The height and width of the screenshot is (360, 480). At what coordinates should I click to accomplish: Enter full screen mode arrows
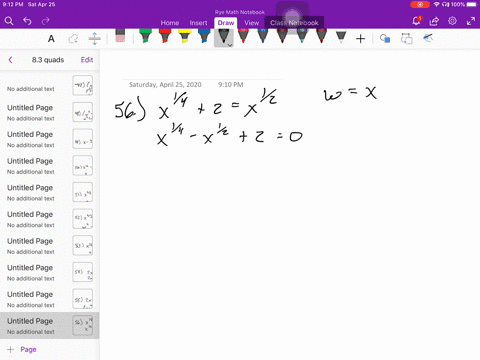471,21
